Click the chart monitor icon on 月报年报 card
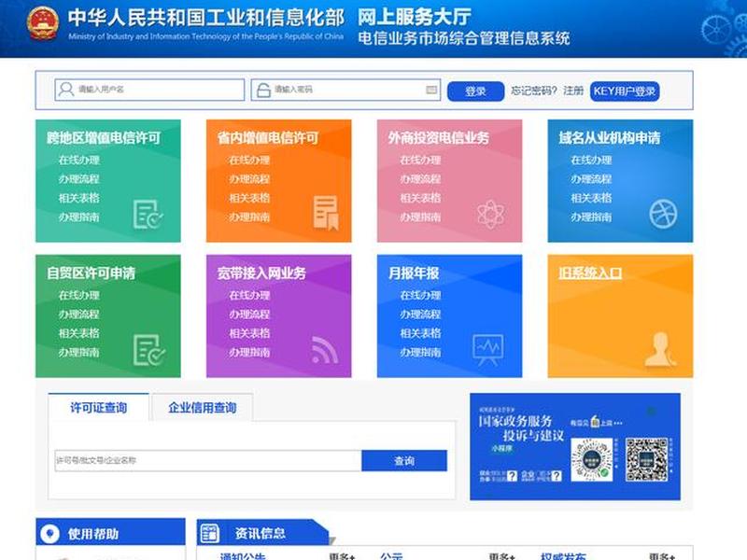This screenshot has width=747, height=560. (487, 349)
